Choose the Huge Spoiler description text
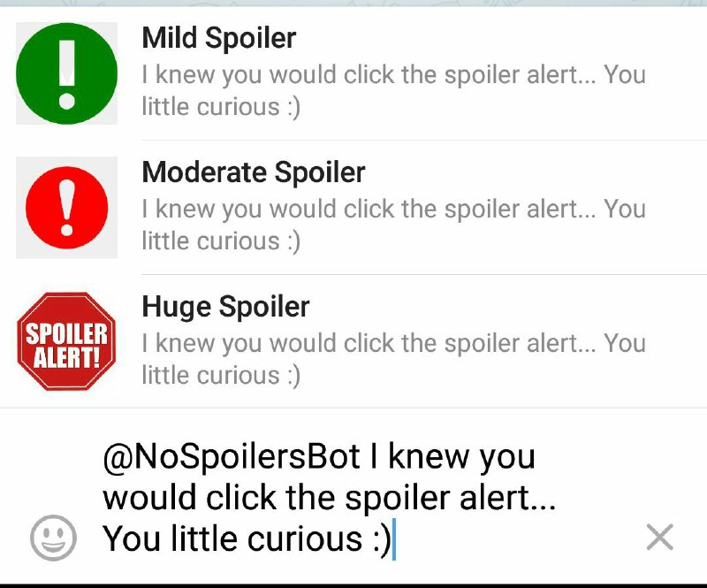The width and height of the screenshot is (707, 588). [393, 359]
